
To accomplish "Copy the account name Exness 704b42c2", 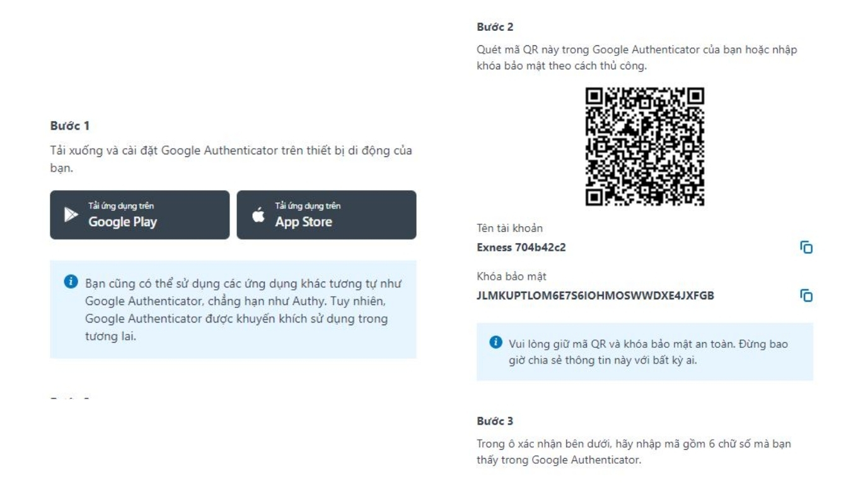I will coord(806,247).
